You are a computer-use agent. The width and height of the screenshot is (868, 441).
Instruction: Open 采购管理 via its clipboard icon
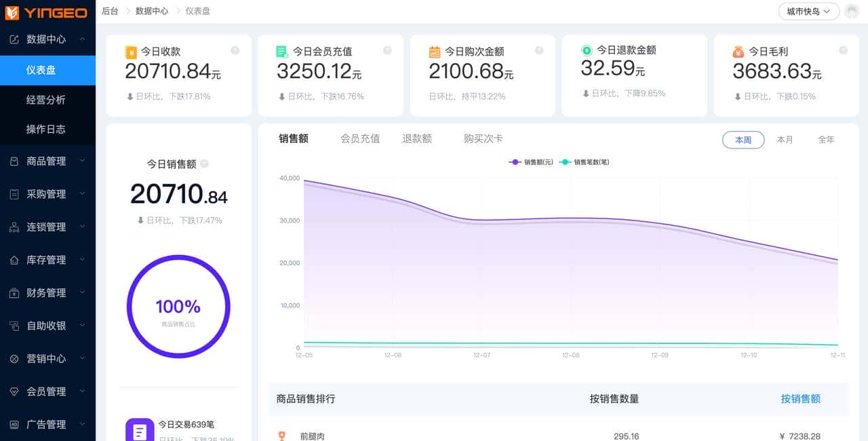[15, 193]
